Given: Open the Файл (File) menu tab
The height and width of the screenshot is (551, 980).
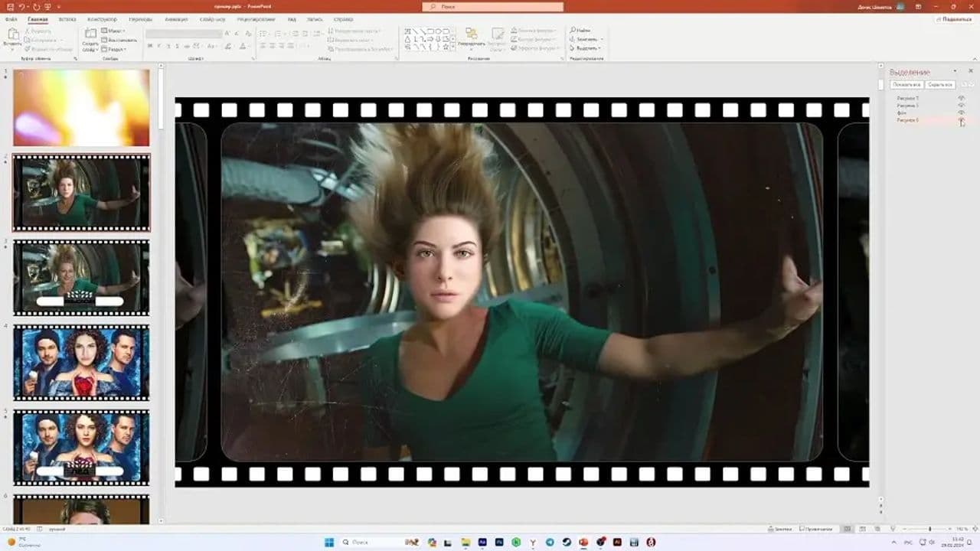Looking at the screenshot, I should click(x=11, y=19).
